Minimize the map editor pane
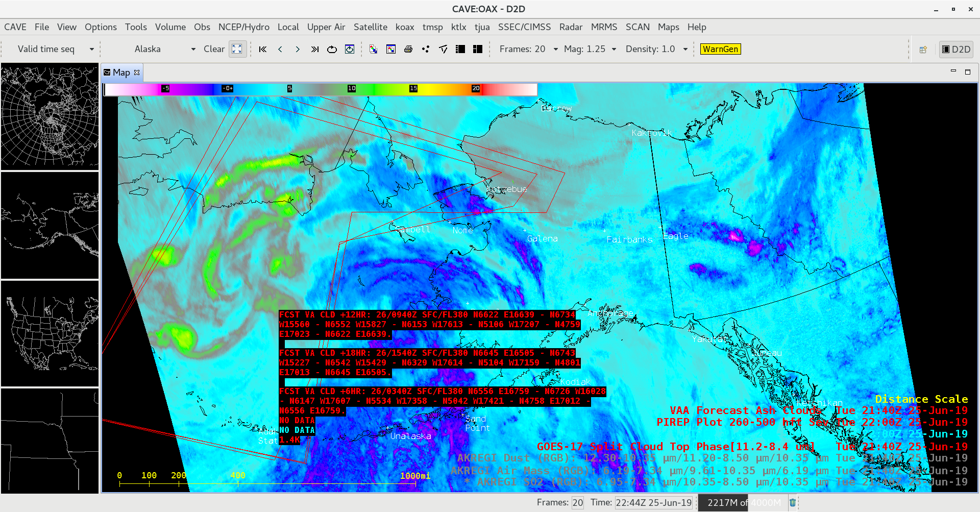This screenshot has height=512, width=980. coord(953,71)
